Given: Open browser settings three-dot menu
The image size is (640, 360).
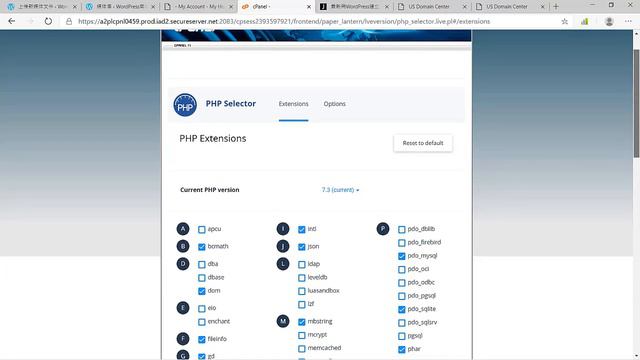Looking at the screenshot, I should [x=628, y=21].
